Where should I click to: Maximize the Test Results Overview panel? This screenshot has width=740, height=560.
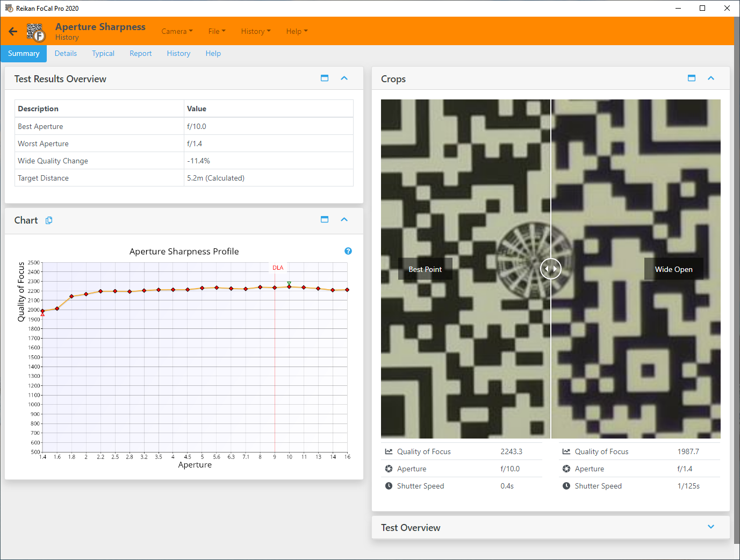(x=325, y=78)
